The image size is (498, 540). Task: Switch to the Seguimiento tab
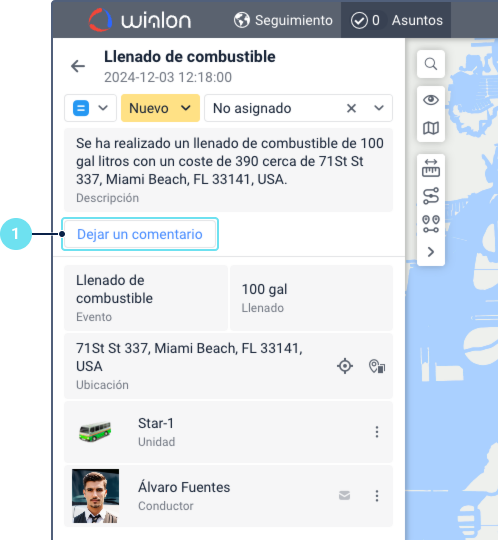283,20
